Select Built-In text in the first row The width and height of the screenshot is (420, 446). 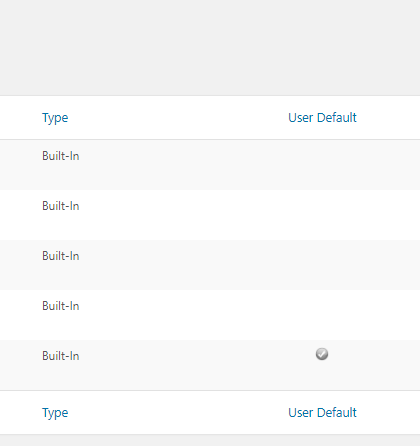click(x=61, y=156)
